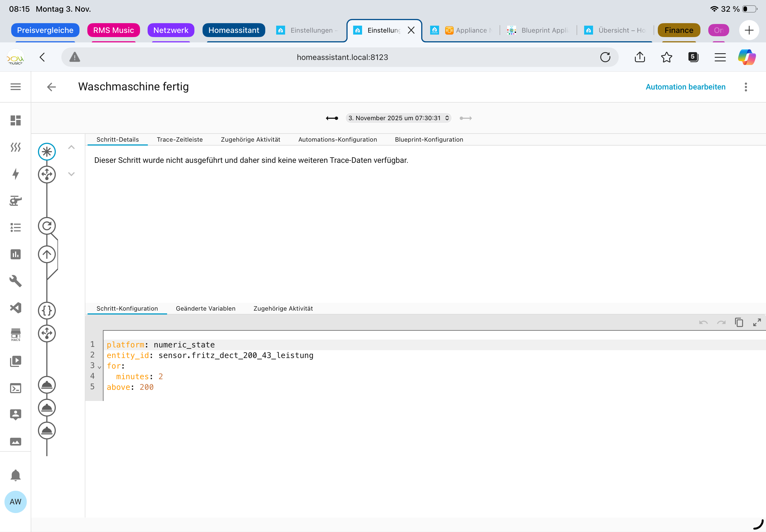Image resolution: width=766 pixels, height=532 pixels.
Task: Open the three-dot overflow menu
Action: click(x=746, y=87)
